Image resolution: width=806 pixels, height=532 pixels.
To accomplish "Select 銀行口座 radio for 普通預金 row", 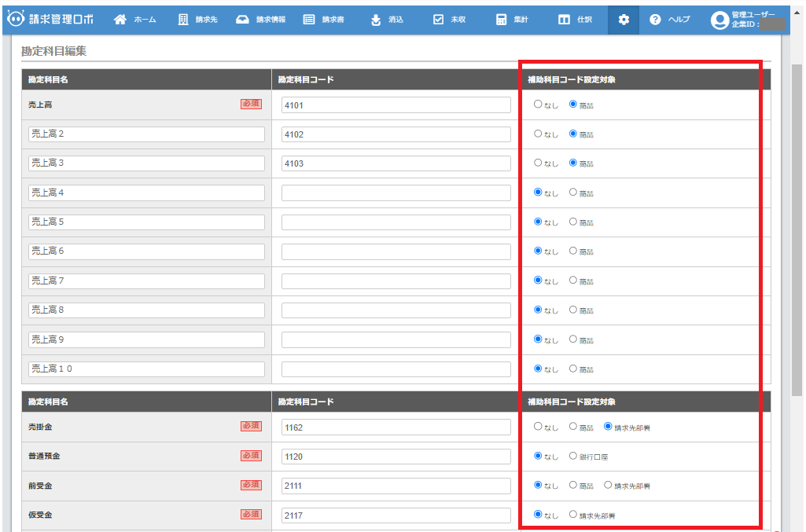I will pos(572,455).
